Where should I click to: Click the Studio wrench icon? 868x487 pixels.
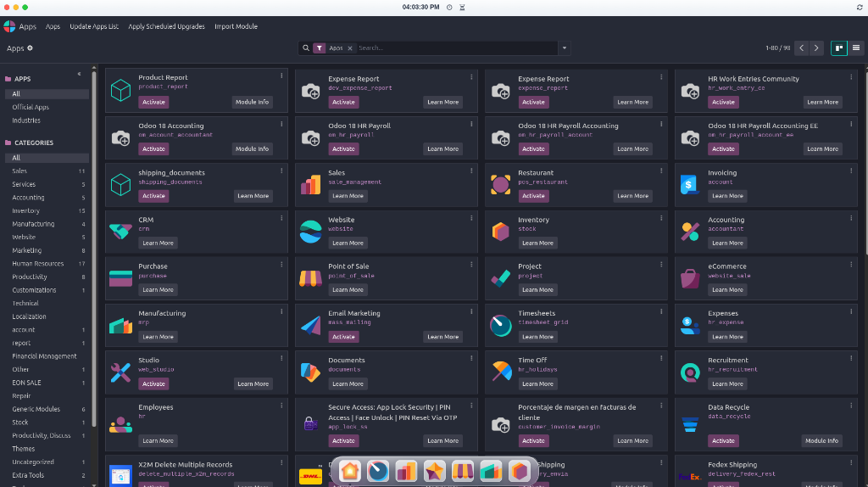pos(120,372)
